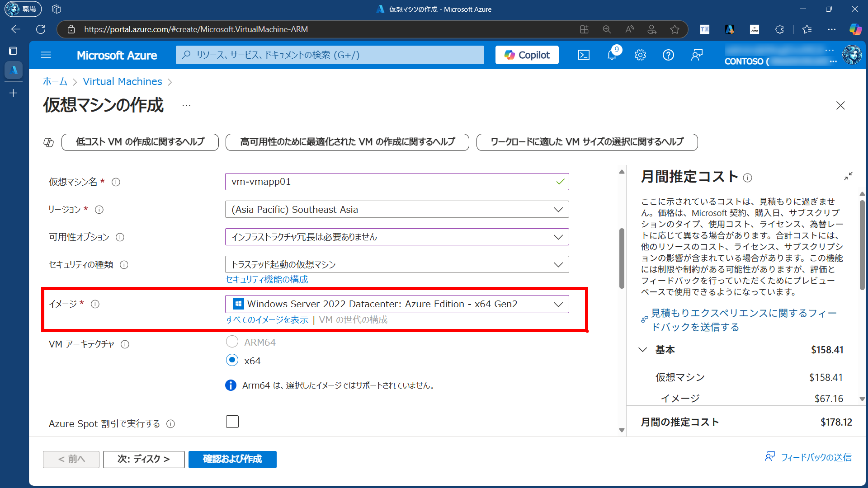Click the form scrollbar down arrow
This screenshot has height=488, width=868.
click(622, 430)
